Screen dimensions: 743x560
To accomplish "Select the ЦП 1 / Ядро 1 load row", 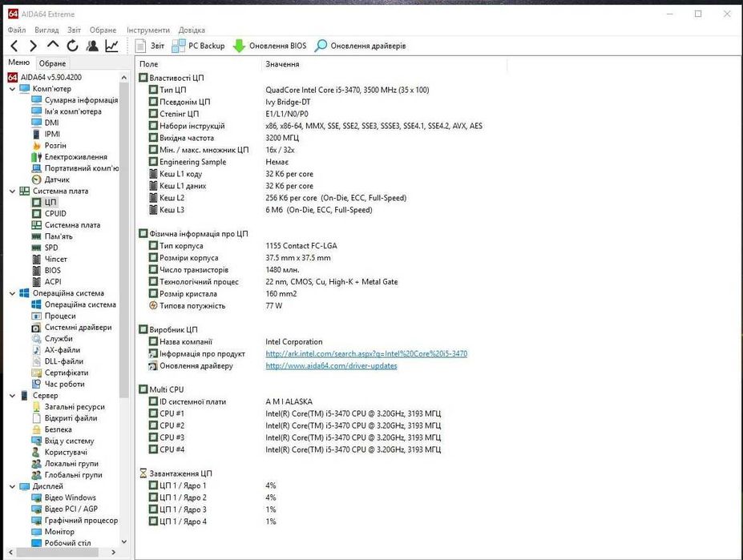I will [212, 485].
